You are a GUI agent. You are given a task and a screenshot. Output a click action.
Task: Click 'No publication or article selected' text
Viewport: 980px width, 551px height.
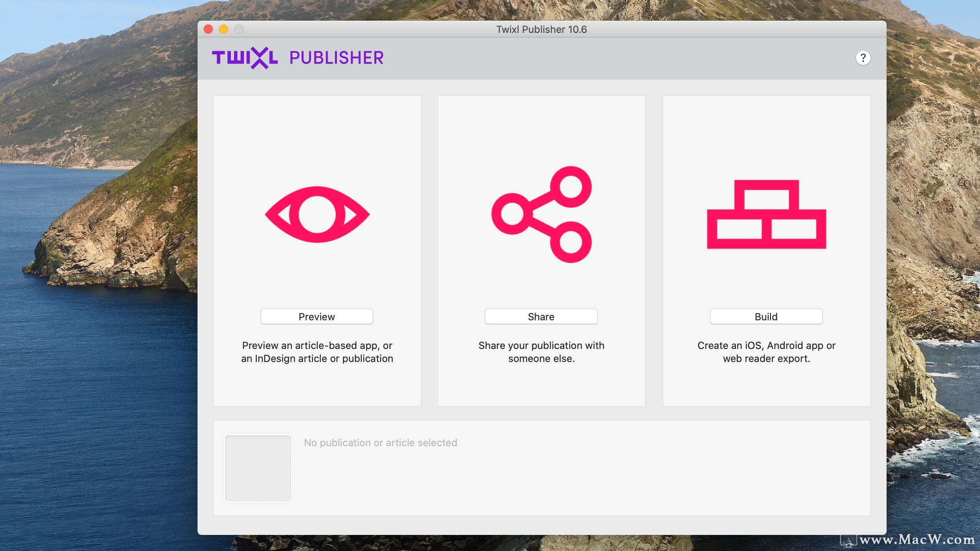pyautogui.click(x=381, y=443)
